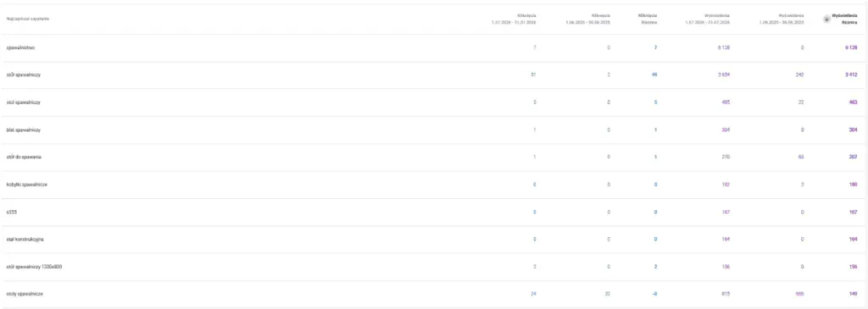The width and height of the screenshot is (868, 309).
Task: Open the query "stal konstrukcyjna"
Action: pyautogui.click(x=25, y=240)
